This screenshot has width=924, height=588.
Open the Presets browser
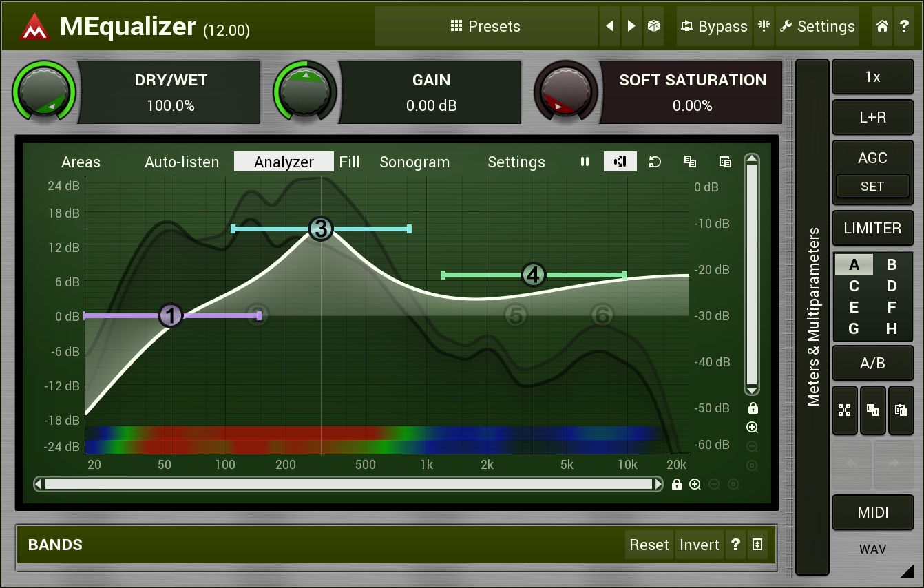tap(485, 26)
